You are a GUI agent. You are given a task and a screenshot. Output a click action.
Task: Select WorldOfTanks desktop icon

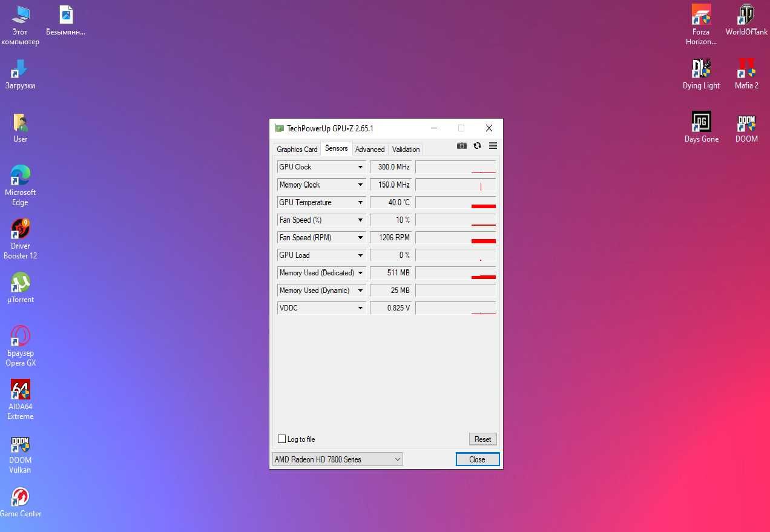coord(746,21)
